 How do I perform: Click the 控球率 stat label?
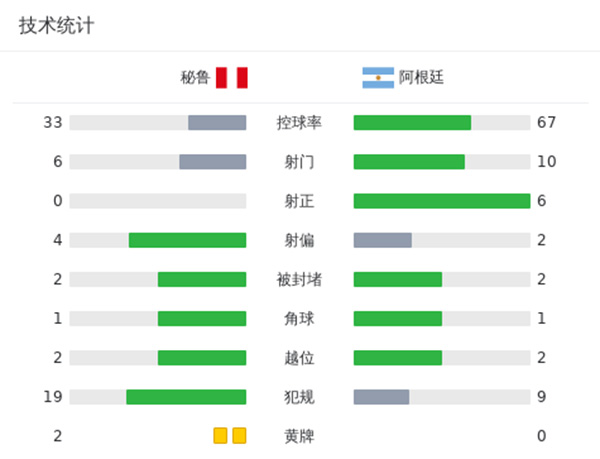pyautogui.click(x=299, y=123)
